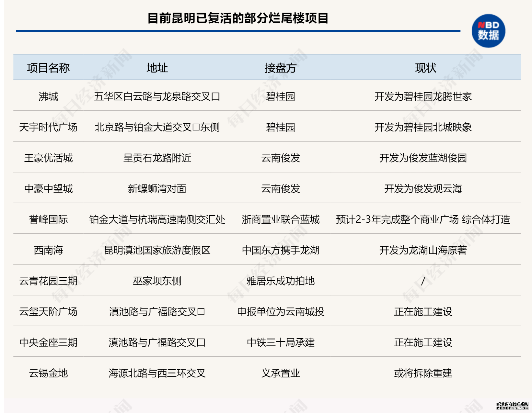Select project name 云锡金地
Image resolution: width=532 pixels, height=413 pixels.
pyautogui.click(x=48, y=373)
